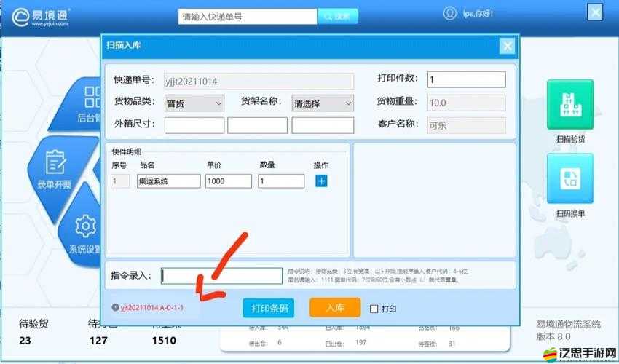The width and height of the screenshot is (619, 364).
Task: Click the orange 入库 button
Action: (x=335, y=307)
